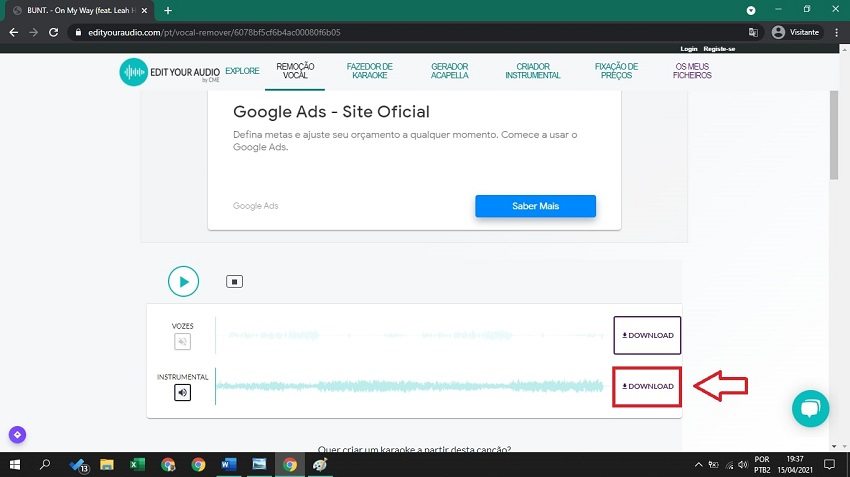Download the Instrumental track
The height and width of the screenshot is (477, 850).
647,386
